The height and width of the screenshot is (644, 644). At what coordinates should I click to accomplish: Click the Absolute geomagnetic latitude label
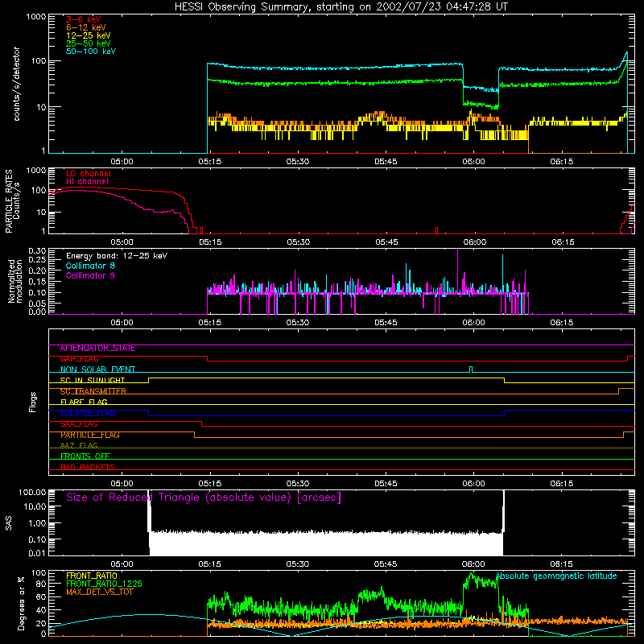click(556, 576)
